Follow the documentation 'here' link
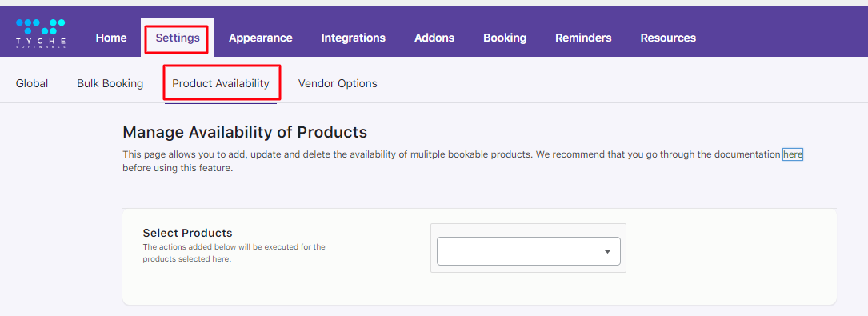 pos(793,155)
